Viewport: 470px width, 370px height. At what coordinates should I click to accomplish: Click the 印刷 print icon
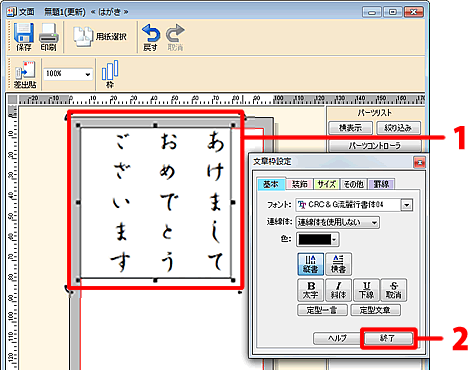(48, 37)
